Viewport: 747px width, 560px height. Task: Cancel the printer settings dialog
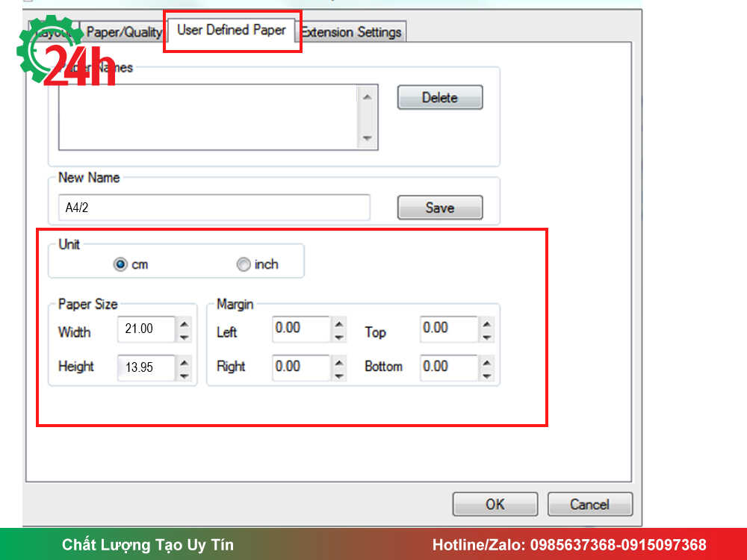point(590,504)
